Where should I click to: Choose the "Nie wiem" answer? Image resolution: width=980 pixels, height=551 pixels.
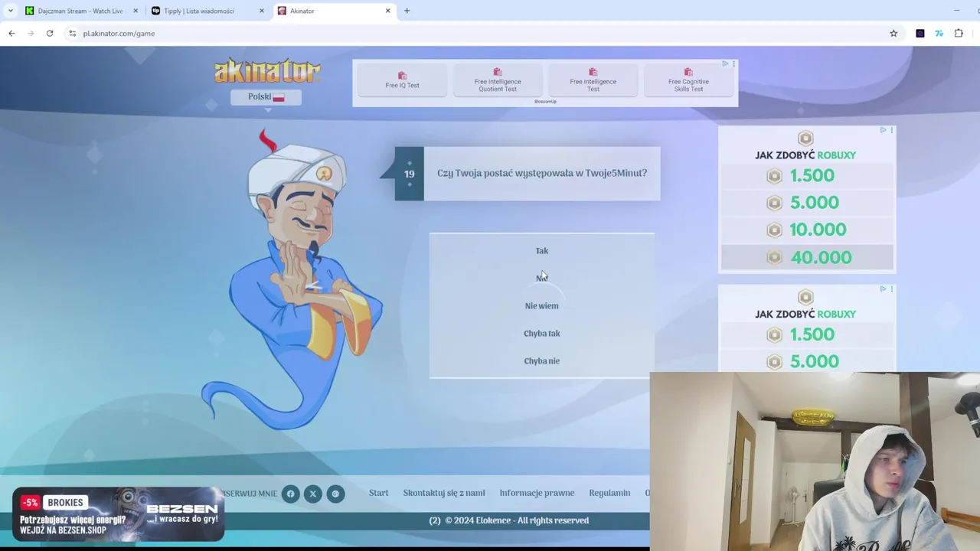[541, 305]
